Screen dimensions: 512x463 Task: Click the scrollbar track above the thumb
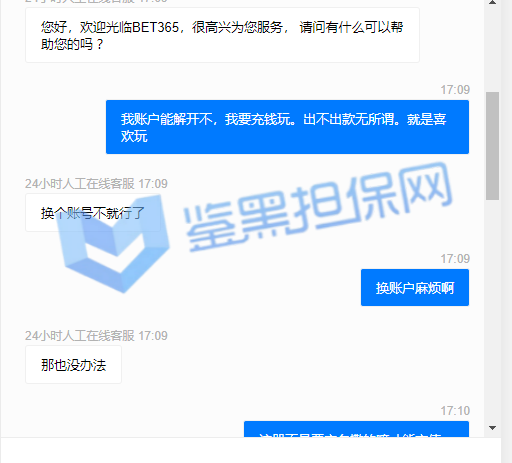pos(492,48)
